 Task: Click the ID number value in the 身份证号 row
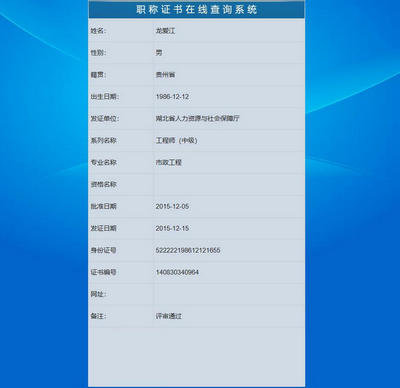pyautogui.click(x=188, y=250)
